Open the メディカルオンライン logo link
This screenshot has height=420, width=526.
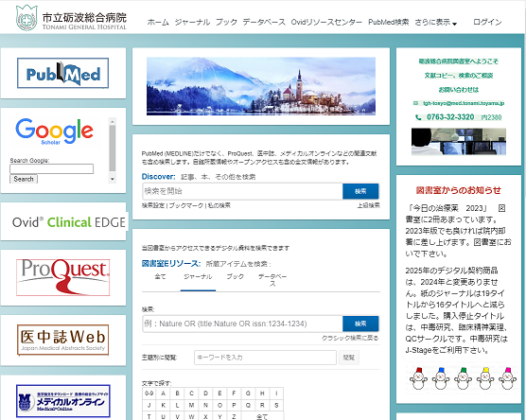coord(63,401)
